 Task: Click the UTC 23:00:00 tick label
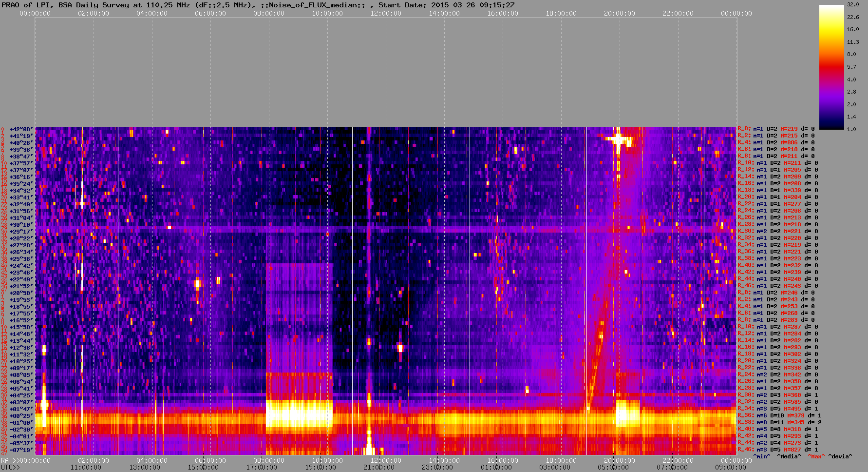coord(437,468)
